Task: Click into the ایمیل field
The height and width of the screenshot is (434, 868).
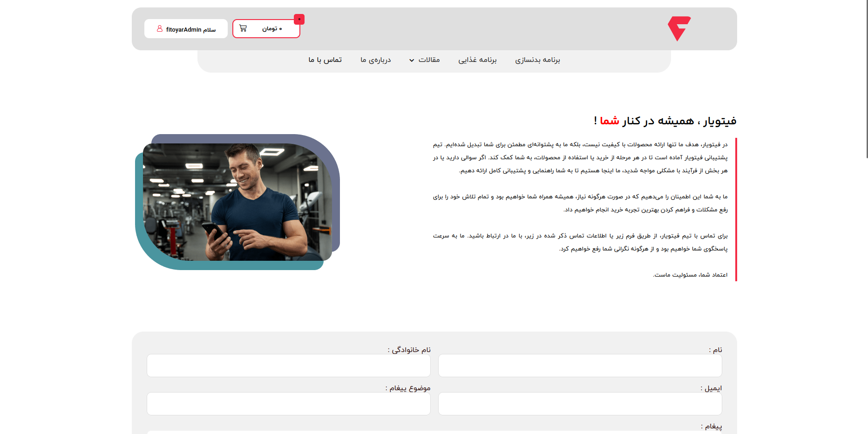Action: (580, 404)
